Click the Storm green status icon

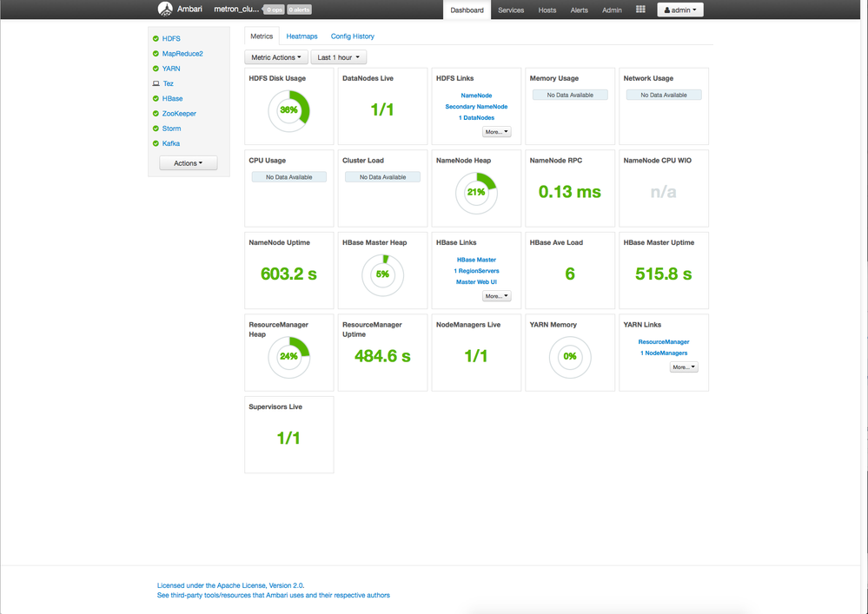tap(156, 128)
